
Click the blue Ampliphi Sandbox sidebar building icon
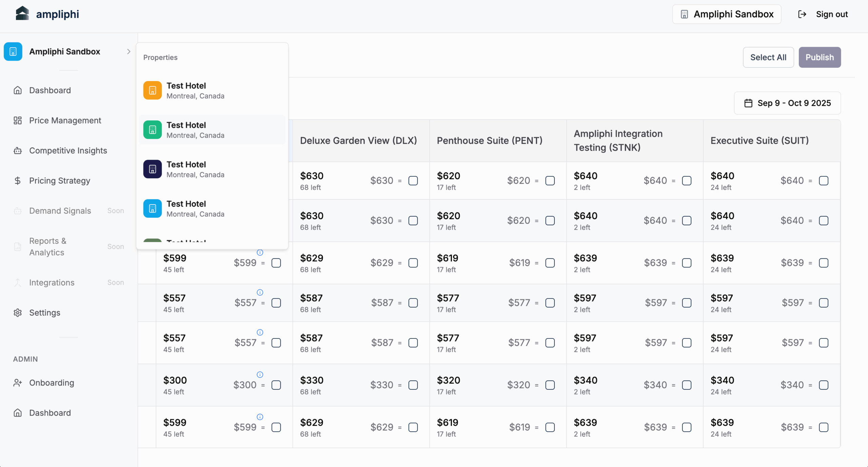coord(13,52)
